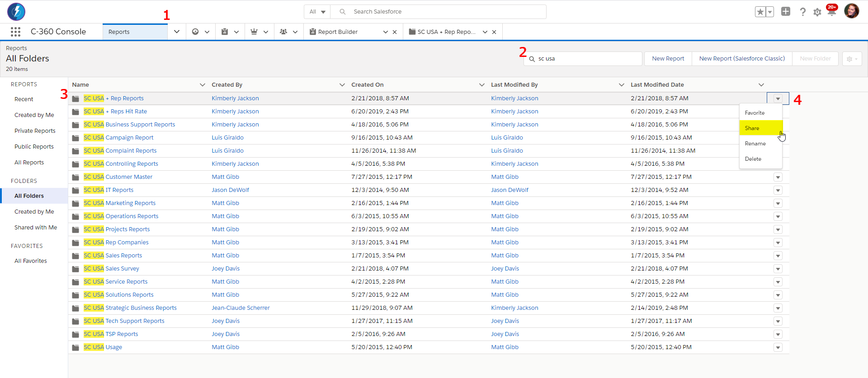Open the Favorites star icon
Image resolution: width=868 pixels, height=378 pixels.
click(x=760, y=12)
